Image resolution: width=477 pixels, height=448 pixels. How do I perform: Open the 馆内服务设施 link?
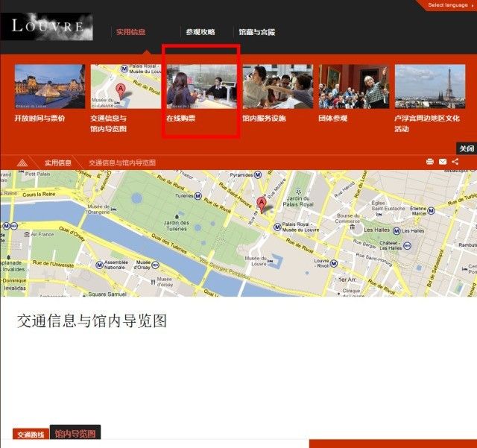click(x=264, y=118)
